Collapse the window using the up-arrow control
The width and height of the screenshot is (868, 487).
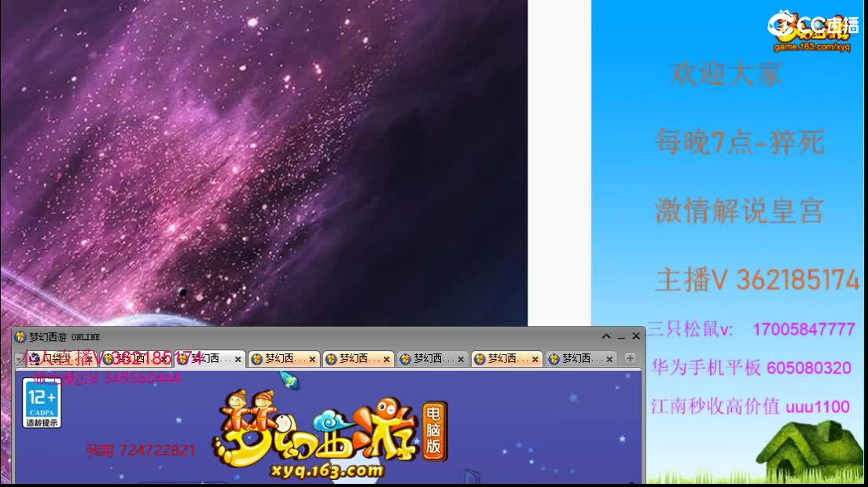[606, 335]
